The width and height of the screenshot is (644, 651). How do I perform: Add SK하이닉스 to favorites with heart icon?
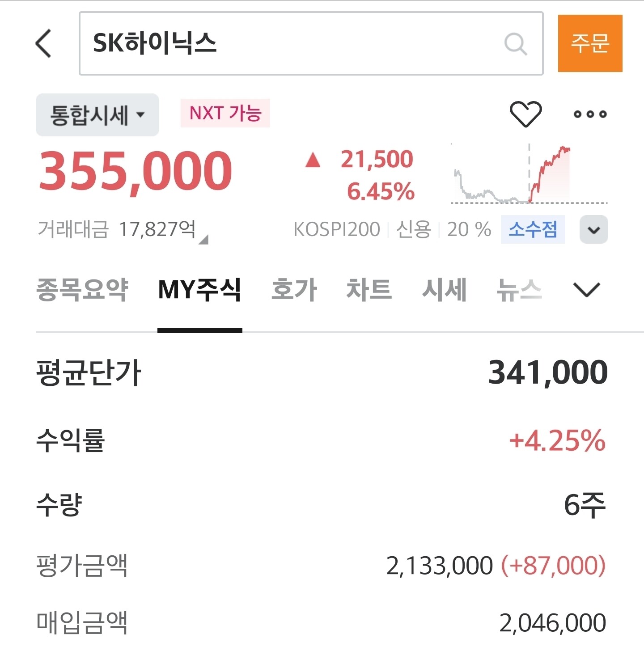click(x=526, y=114)
